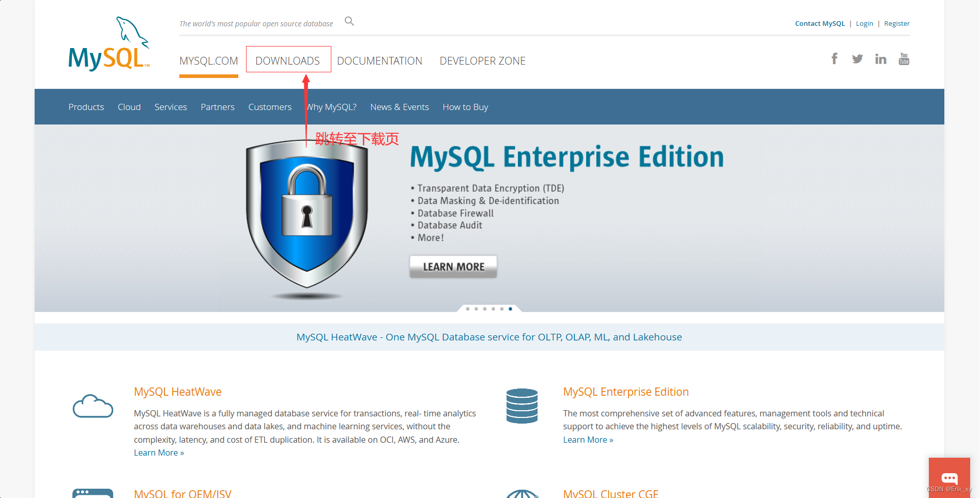Viewport: 980px width, 498px height.
Task: Click the MySQL Enterprise Edition banner title
Action: click(567, 157)
